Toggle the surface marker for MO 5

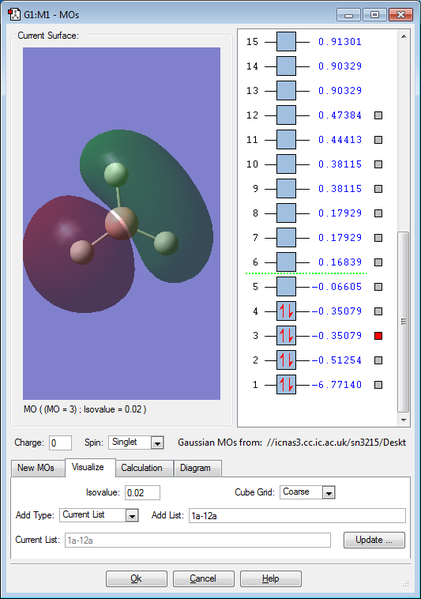pos(378,287)
